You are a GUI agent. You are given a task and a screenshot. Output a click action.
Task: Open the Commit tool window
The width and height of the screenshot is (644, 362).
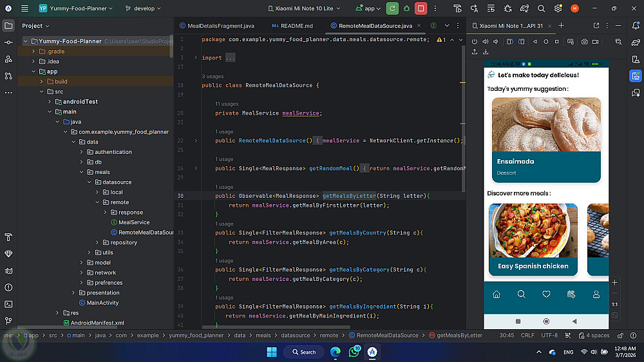(8, 42)
